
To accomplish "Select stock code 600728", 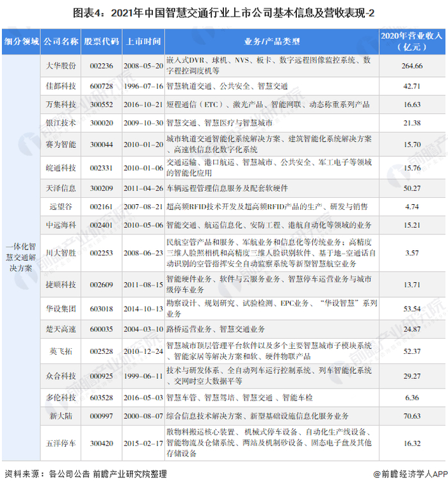I will point(101,86).
